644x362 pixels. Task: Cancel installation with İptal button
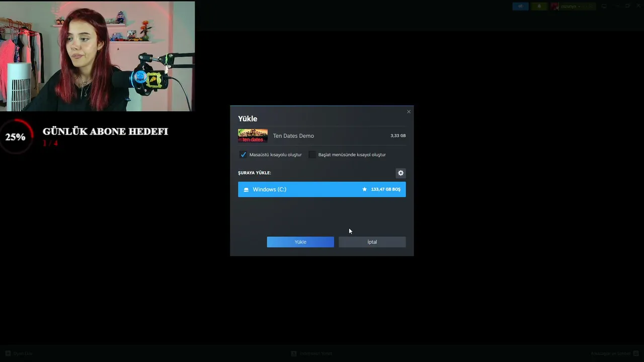[372, 242]
